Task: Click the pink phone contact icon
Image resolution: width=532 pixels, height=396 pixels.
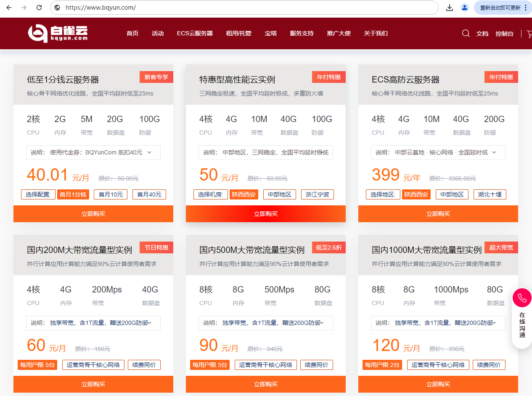Action: pos(522,298)
